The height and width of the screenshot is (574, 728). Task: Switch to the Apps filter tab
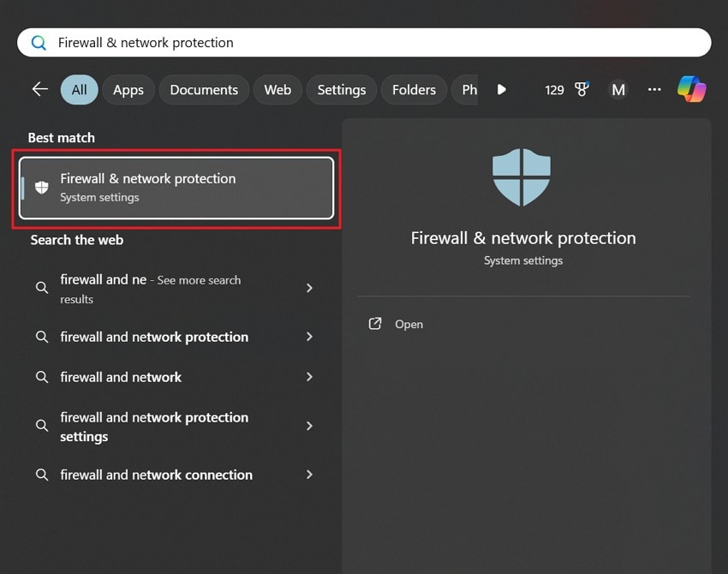click(128, 89)
